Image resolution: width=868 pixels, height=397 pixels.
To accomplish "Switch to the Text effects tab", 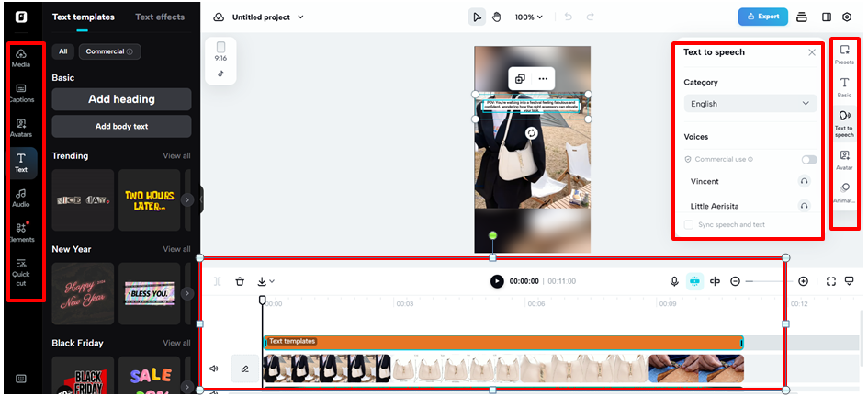I will click(x=160, y=17).
